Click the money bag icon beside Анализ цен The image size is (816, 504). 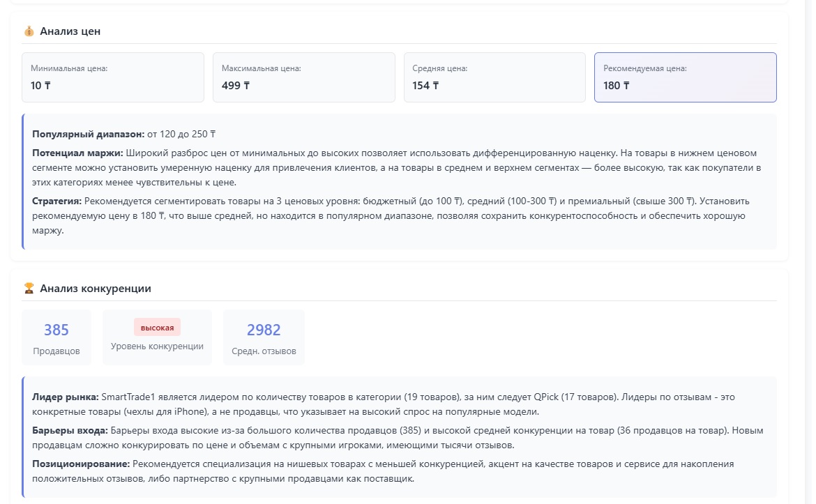[x=29, y=31]
